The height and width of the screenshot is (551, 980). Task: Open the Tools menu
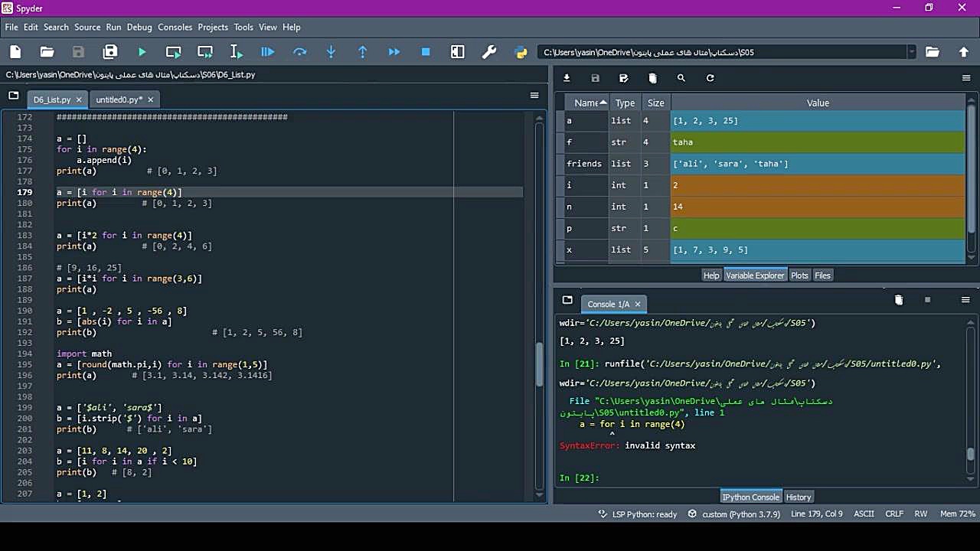243,27
